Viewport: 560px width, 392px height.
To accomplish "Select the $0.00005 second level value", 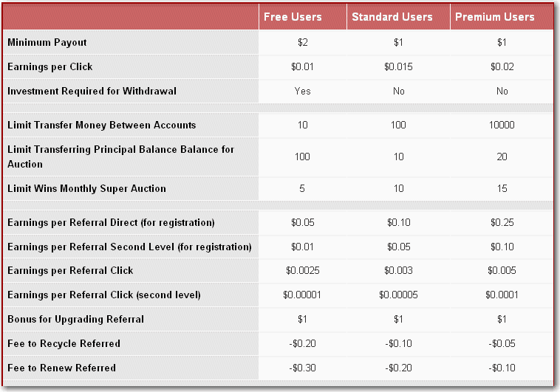I will pyautogui.click(x=398, y=295).
